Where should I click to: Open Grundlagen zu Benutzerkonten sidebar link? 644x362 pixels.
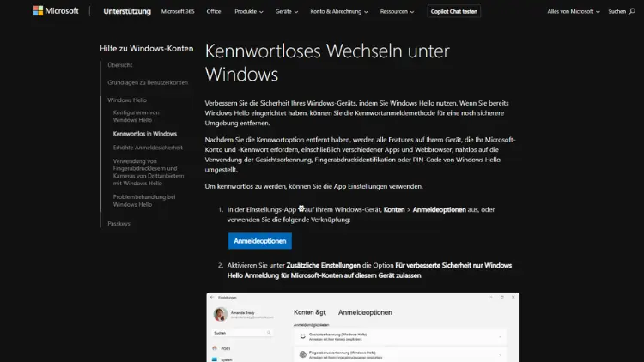click(148, 82)
